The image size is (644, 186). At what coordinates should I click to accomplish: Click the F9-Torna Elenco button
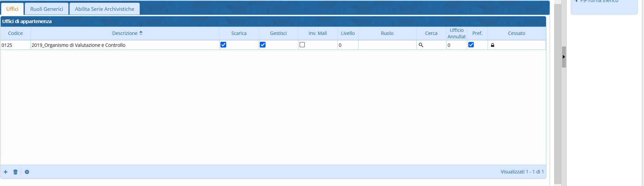point(599,1)
